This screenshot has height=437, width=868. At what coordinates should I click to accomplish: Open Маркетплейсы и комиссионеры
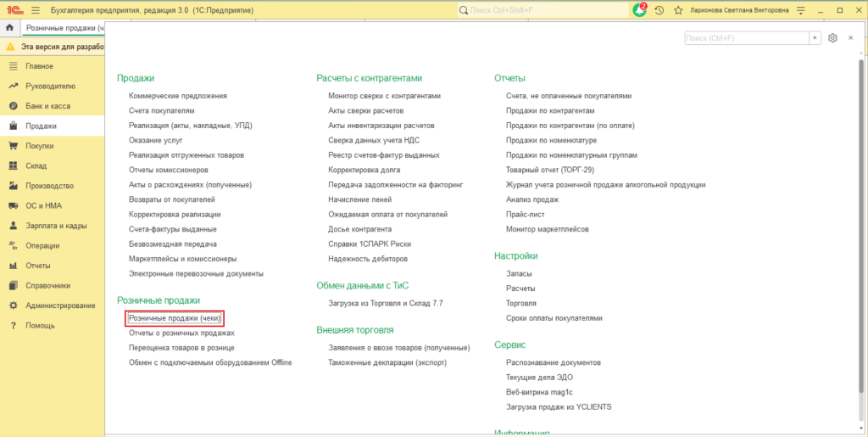pos(183,259)
